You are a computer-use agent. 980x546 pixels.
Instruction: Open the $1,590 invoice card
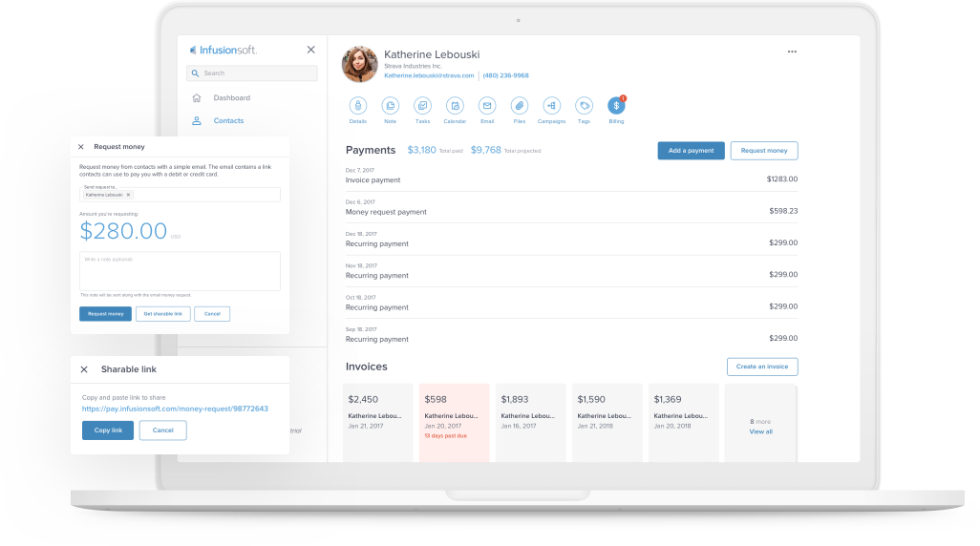coord(607,423)
